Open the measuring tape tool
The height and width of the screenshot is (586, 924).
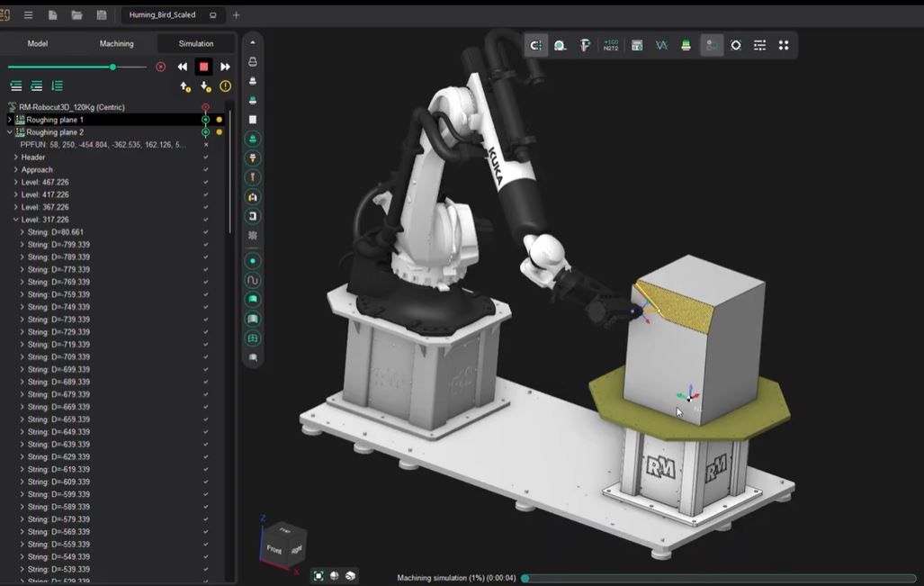click(561, 44)
